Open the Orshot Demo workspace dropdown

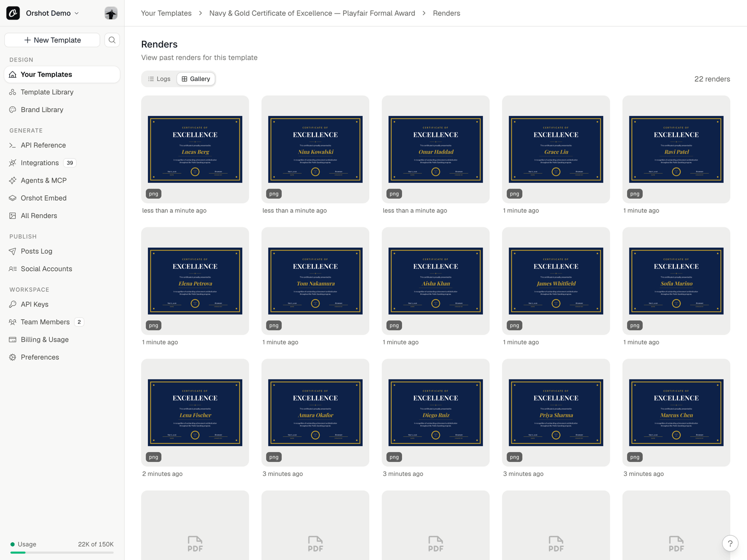pos(52,13)
